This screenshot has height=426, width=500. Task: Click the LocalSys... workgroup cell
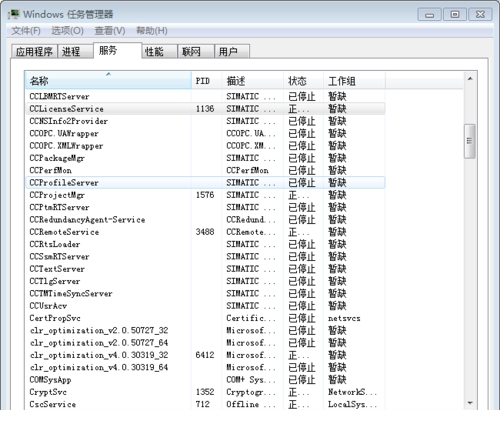coord(352,405)
